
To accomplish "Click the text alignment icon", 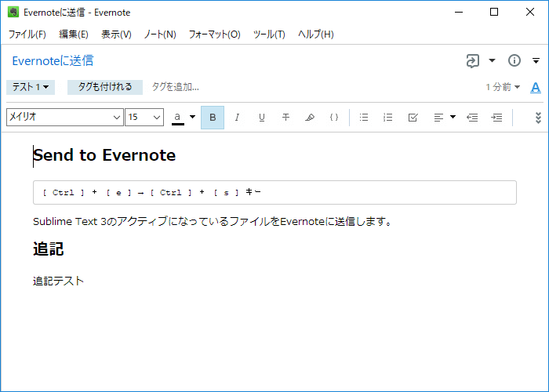I will point(438,118).
